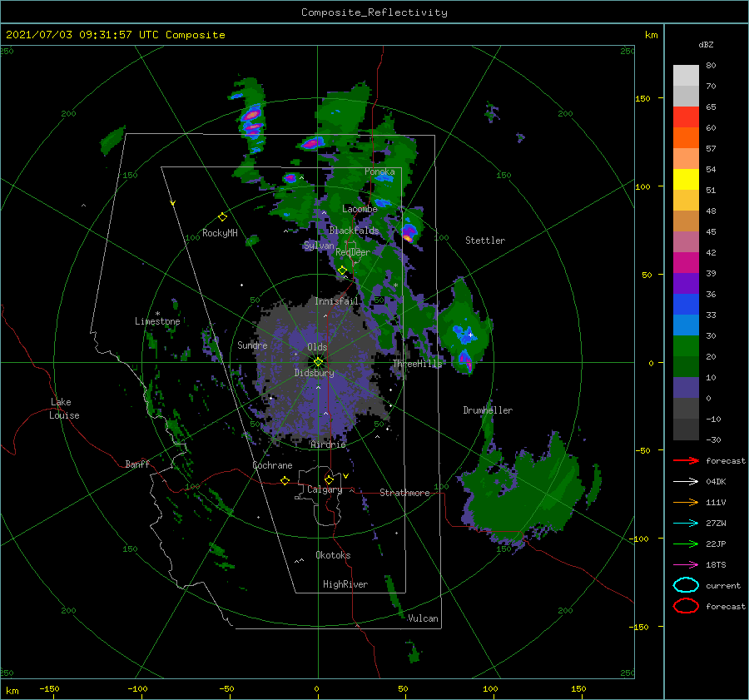
Task: Click the Stettler label
Action: (x=485, y=241)
